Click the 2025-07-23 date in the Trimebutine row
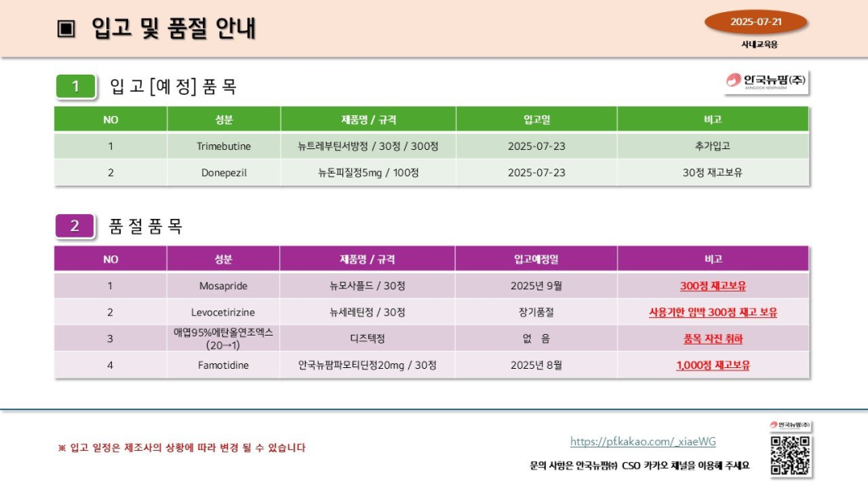 tap(536, 146)
